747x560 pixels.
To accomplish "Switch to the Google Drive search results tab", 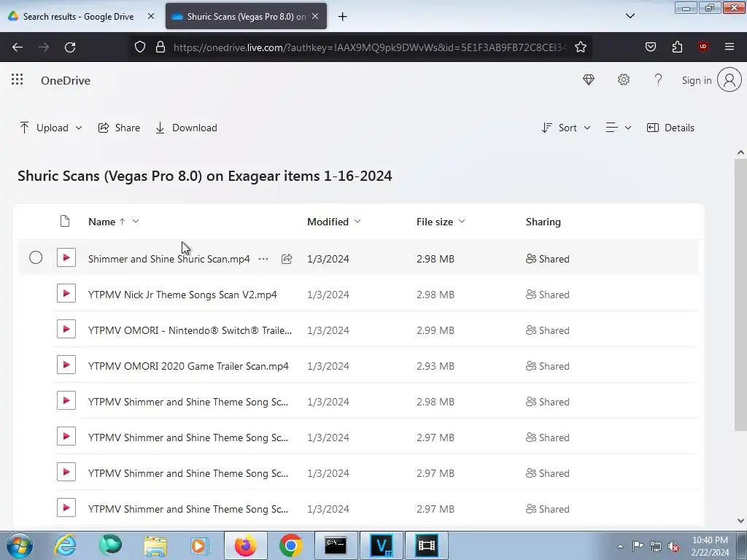I will 79,17.
